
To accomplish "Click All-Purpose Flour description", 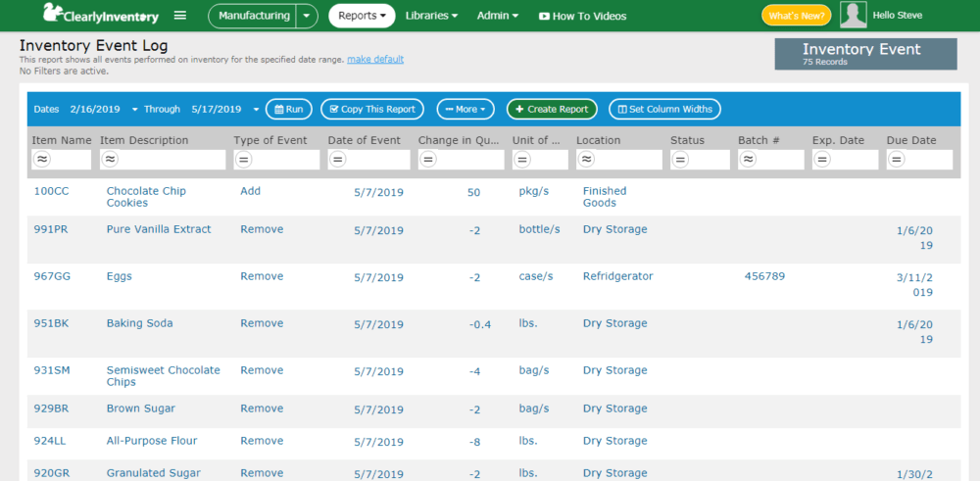I will point(152,441).
